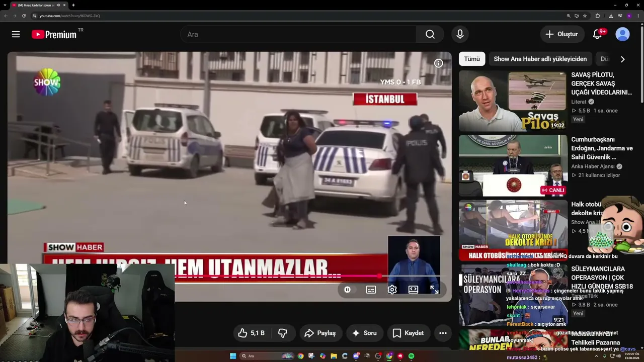644x362 pixels.
Task: Show hidden system tray icons
Action: [x=597, y=356]
